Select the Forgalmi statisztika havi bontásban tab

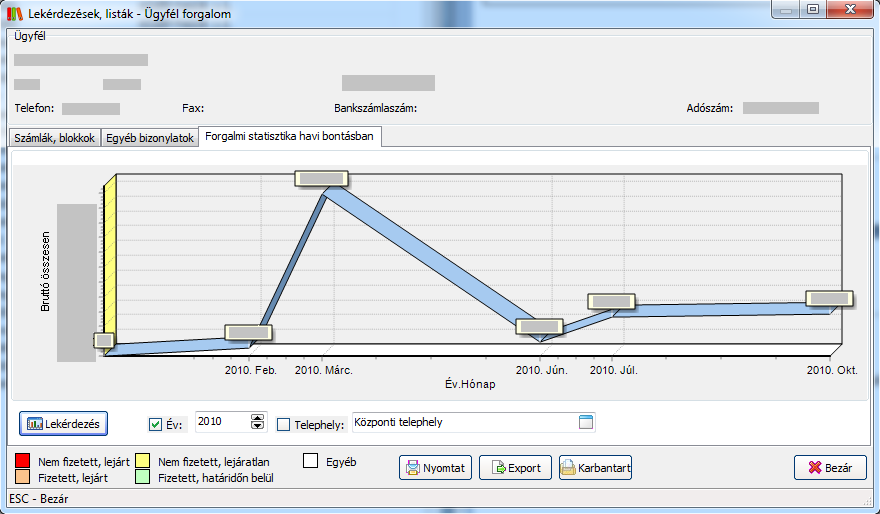click(289, 137)
